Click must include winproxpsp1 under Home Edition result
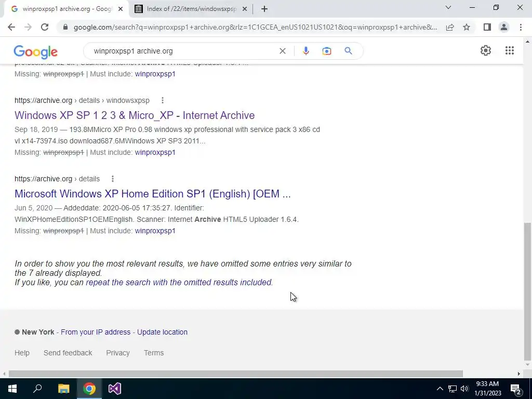This screenshot has height=399, width=532. pyautogui.click(x=155, y=231)
